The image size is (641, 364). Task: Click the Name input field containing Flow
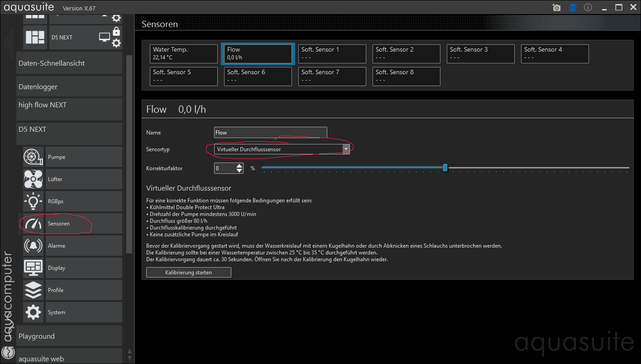[270, 132]
